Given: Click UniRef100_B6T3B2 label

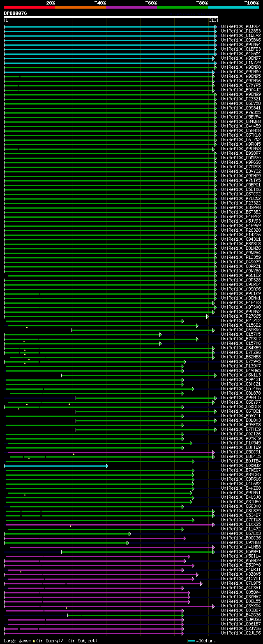Looking at the screenshot, I should coord(241,212).
